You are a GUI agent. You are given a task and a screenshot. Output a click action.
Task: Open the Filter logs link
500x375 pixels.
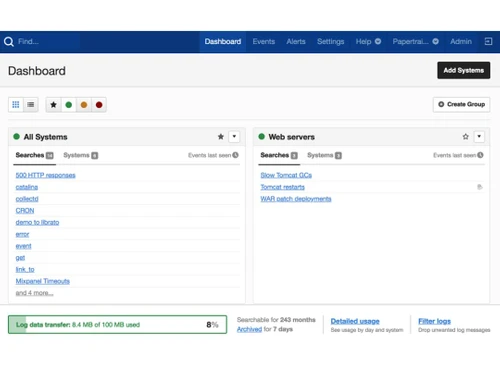coord(434,321)
